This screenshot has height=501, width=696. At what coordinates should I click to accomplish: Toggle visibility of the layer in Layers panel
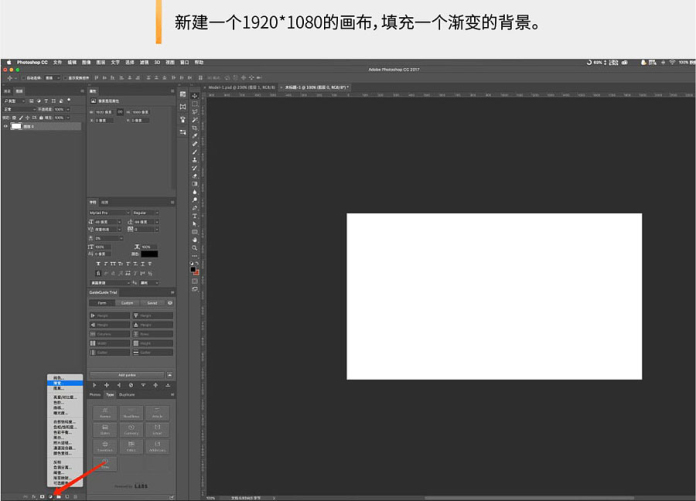click(6, 126)
